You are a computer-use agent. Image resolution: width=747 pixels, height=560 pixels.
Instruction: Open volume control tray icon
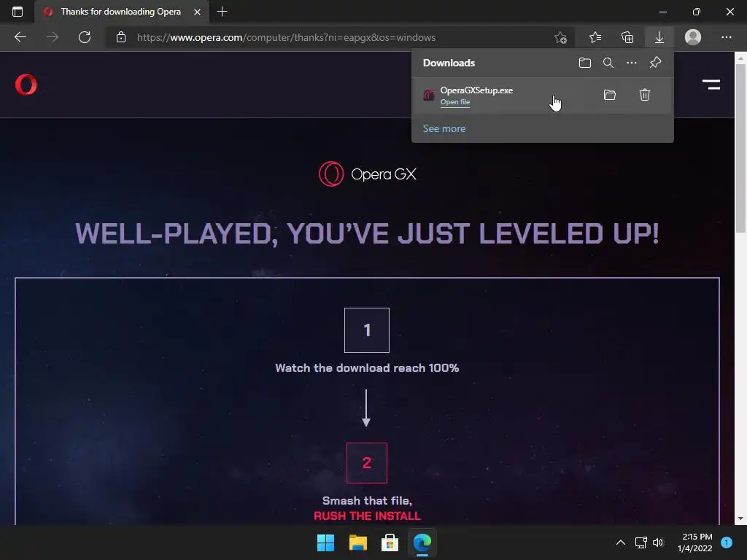[658, 542]
